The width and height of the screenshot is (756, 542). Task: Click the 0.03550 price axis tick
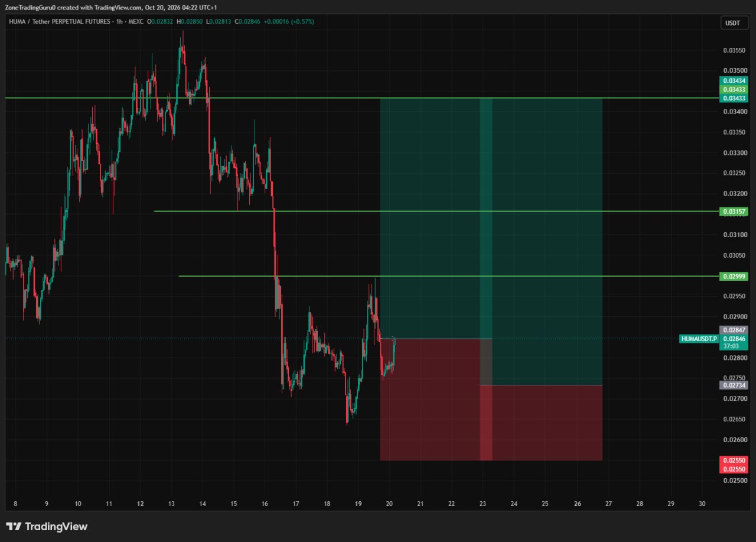coord(734,50)
